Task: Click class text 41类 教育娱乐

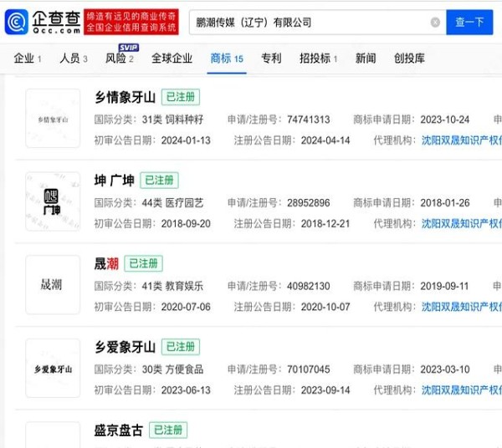Action: coord(172,286)
